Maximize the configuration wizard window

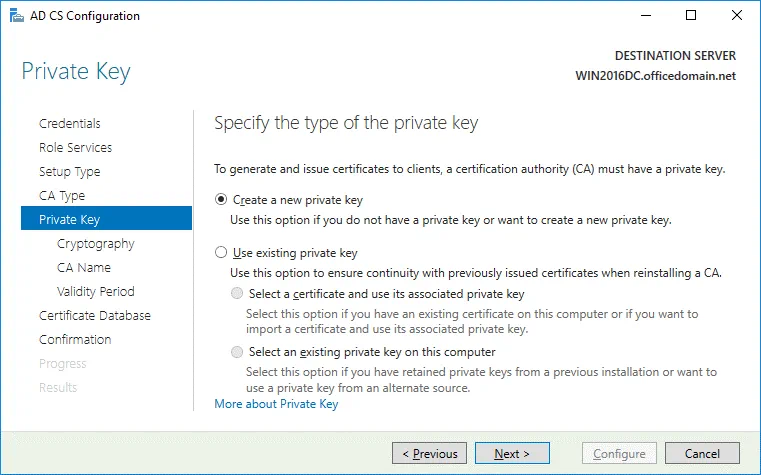pyautogui.click(x=691, y=16)
